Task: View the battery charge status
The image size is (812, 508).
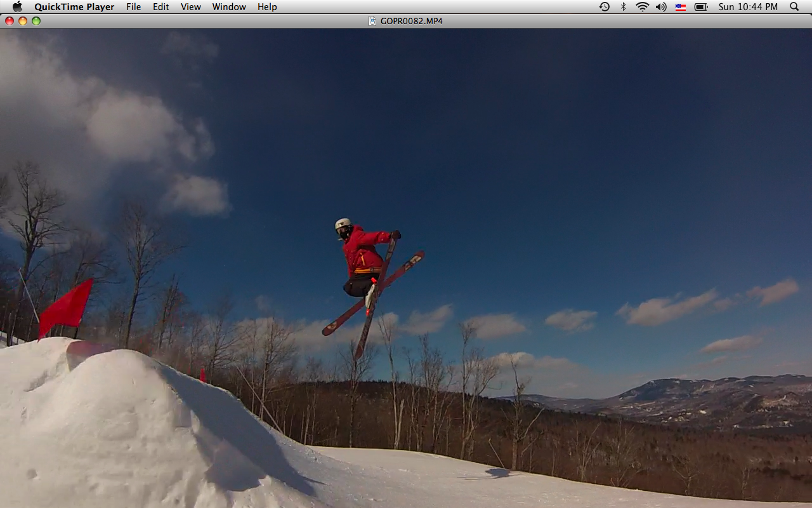Action: (x=700, y=7)
